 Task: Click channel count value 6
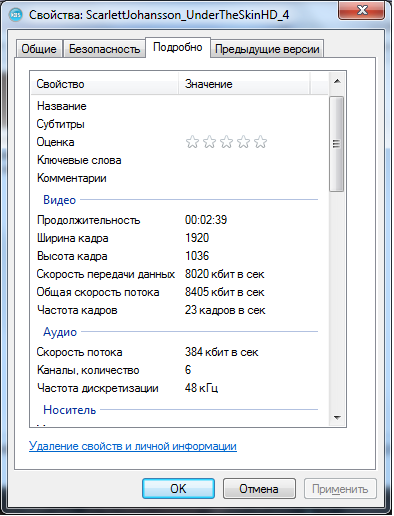coord(188,370)
